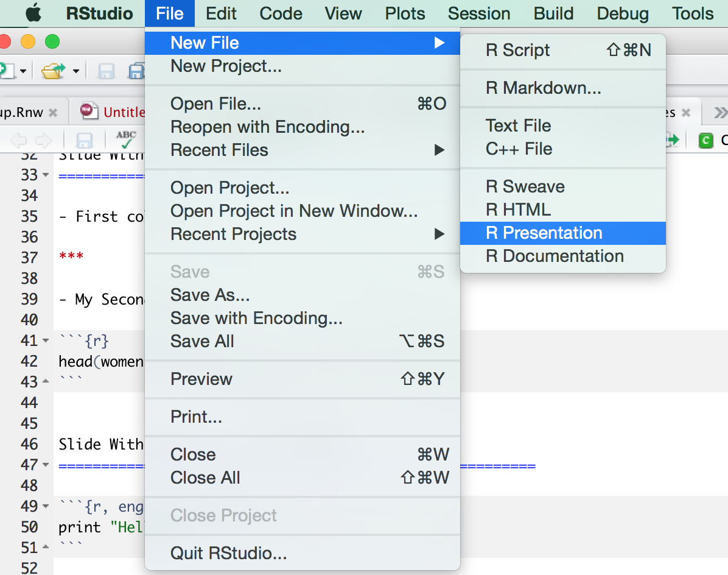Open the Debug menu

[x=623, y=13]
